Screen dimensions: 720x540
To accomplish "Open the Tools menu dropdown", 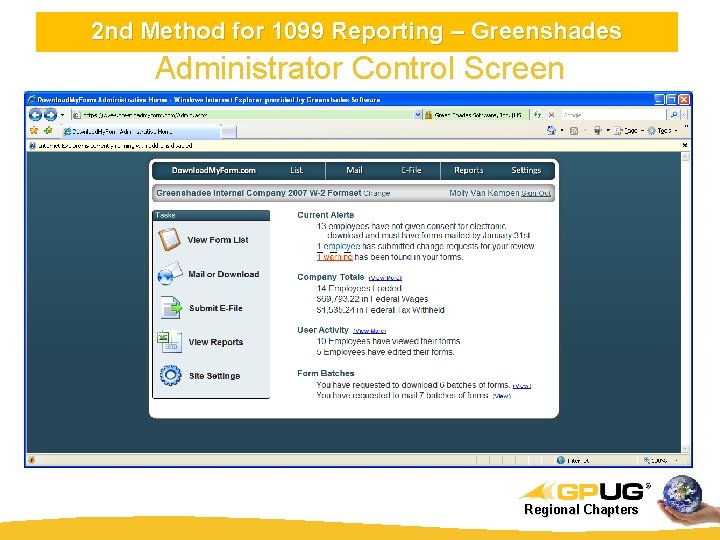I will point(662,131).
